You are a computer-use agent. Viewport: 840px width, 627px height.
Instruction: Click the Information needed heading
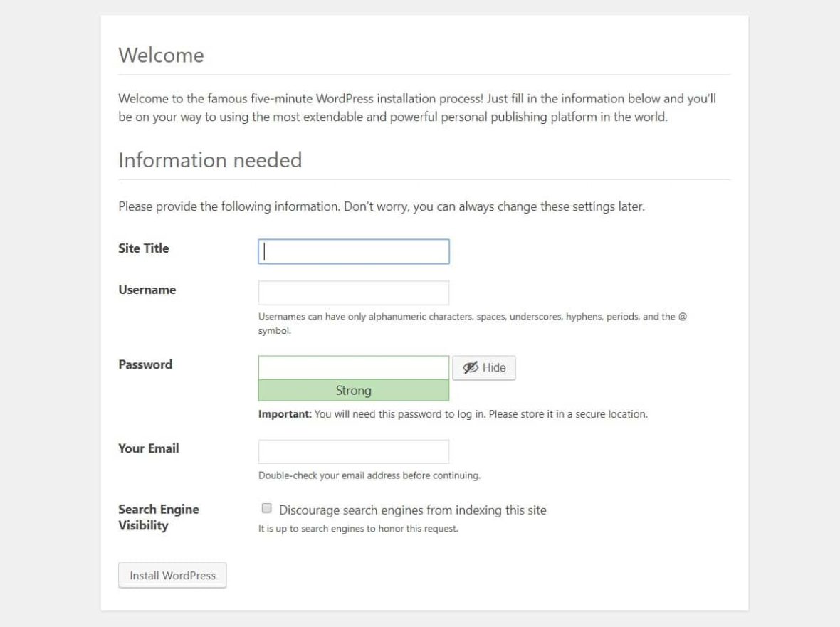click(210, 160)
